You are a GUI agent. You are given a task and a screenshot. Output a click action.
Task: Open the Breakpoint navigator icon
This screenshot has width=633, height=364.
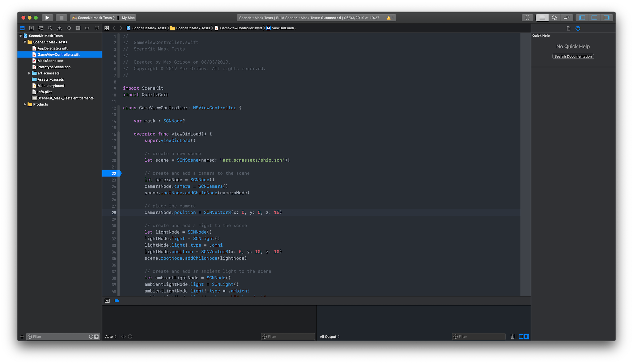point(87,28)
